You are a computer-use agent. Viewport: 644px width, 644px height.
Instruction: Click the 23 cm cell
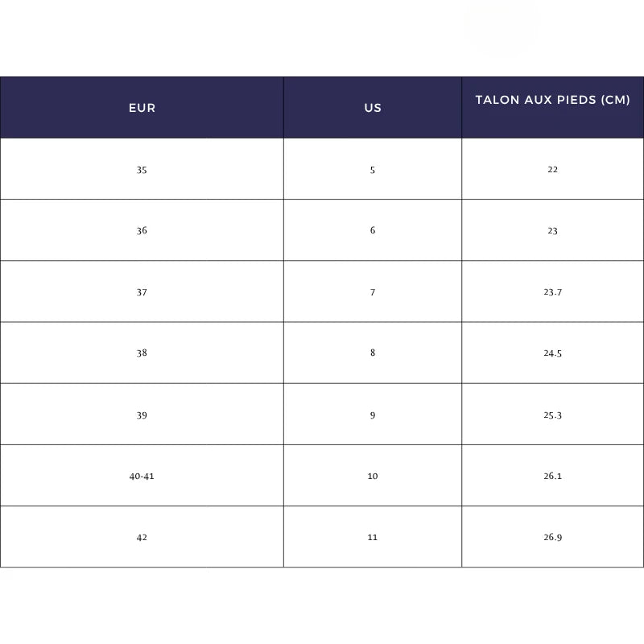point(552,231)
